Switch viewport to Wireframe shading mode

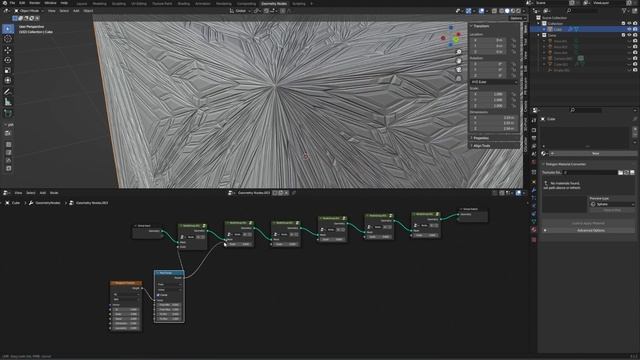(502, 11)
